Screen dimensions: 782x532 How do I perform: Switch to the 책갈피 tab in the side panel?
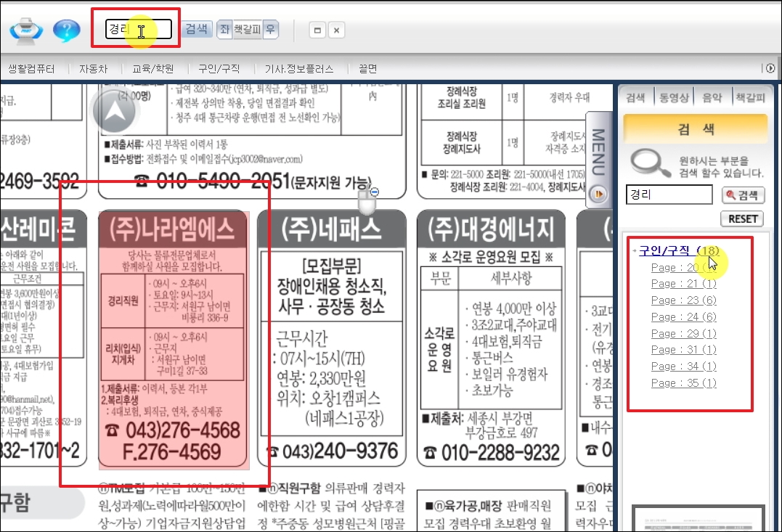click(x=751, y=98)
